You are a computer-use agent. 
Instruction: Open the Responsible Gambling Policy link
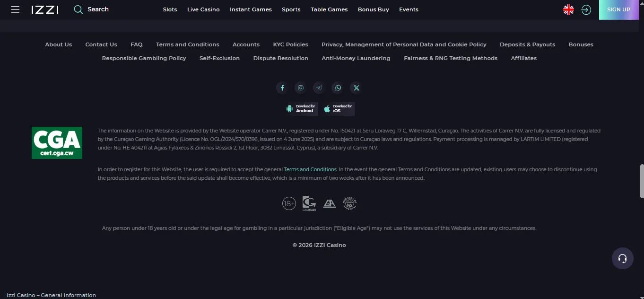[144, 58]
